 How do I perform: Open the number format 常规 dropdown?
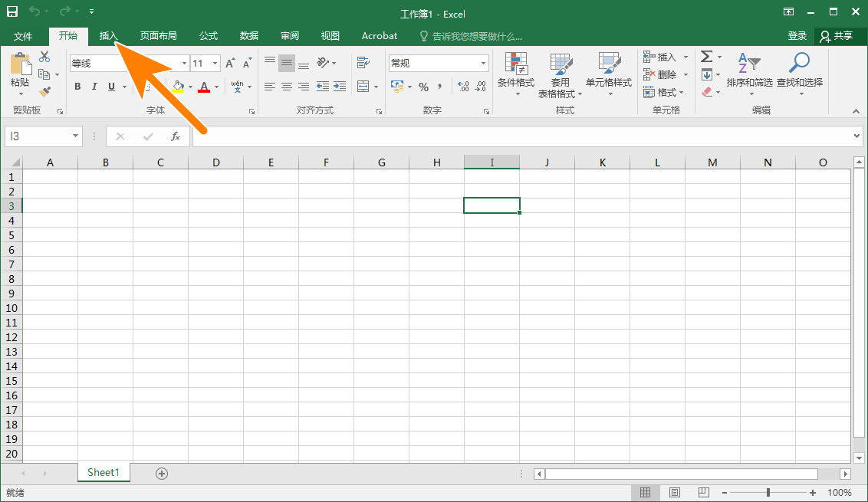[x=483, y=63]
